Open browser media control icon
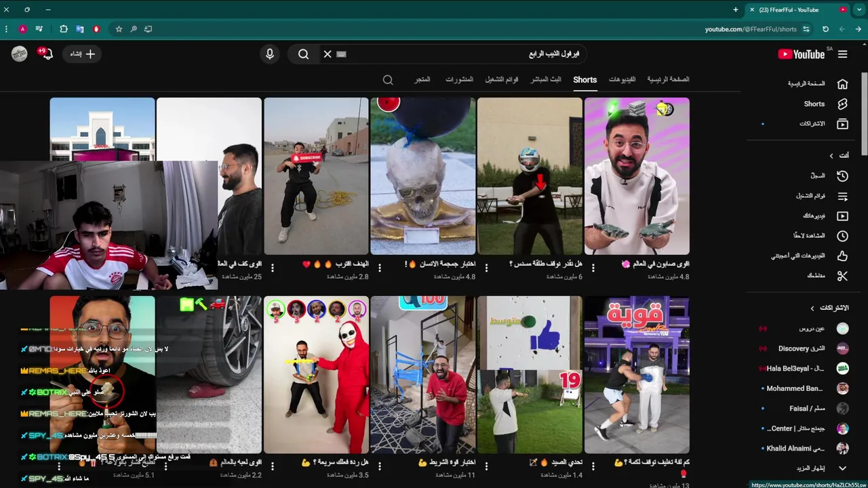This screenshot has width=868, height=488. [40, 29]
